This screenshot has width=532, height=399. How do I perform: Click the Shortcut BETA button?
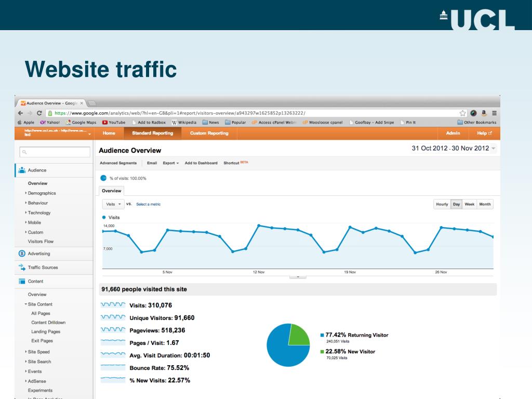[x=235, y=163]
